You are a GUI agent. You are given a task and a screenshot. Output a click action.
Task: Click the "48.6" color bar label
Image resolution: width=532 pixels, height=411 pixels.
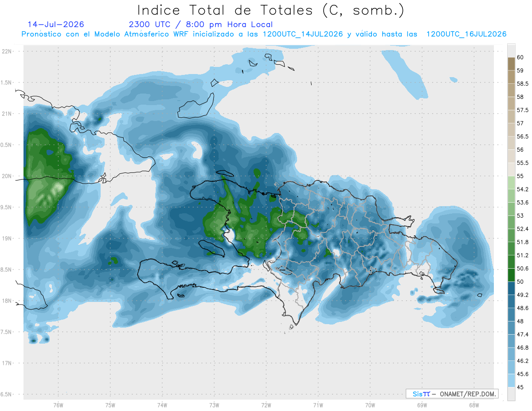pyautogui.click(x=522, y=308)
